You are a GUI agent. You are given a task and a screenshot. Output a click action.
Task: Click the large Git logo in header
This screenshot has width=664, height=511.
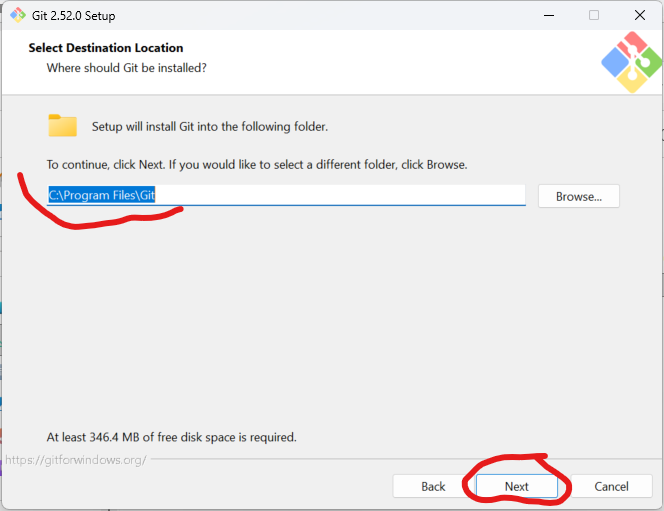tap(631, 62)
